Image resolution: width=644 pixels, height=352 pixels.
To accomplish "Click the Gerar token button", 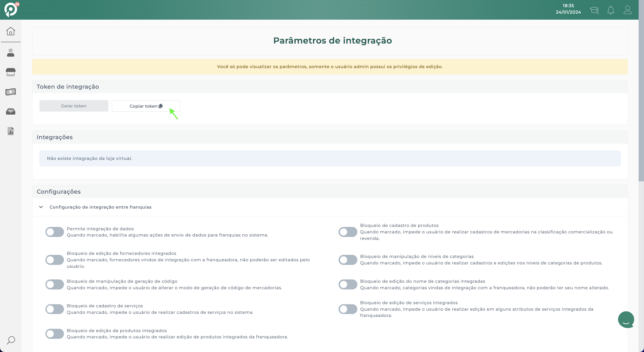I will tap(74, 106).
